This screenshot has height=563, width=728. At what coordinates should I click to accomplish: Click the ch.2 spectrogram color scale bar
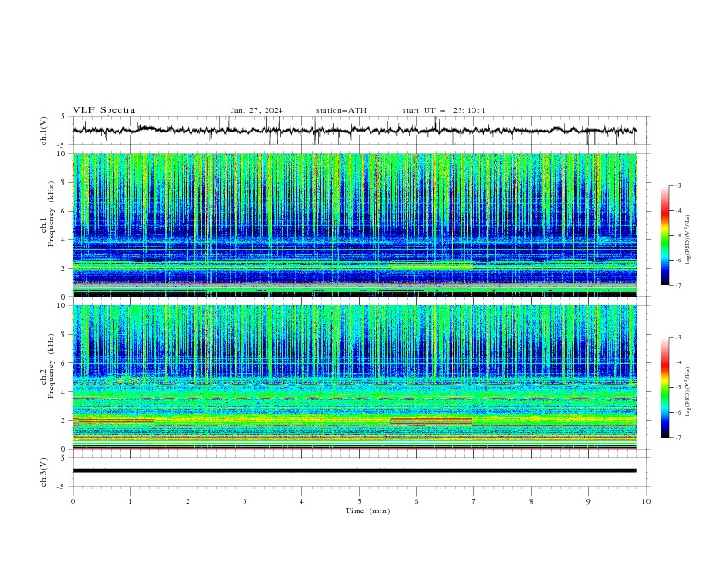(665, 387)
